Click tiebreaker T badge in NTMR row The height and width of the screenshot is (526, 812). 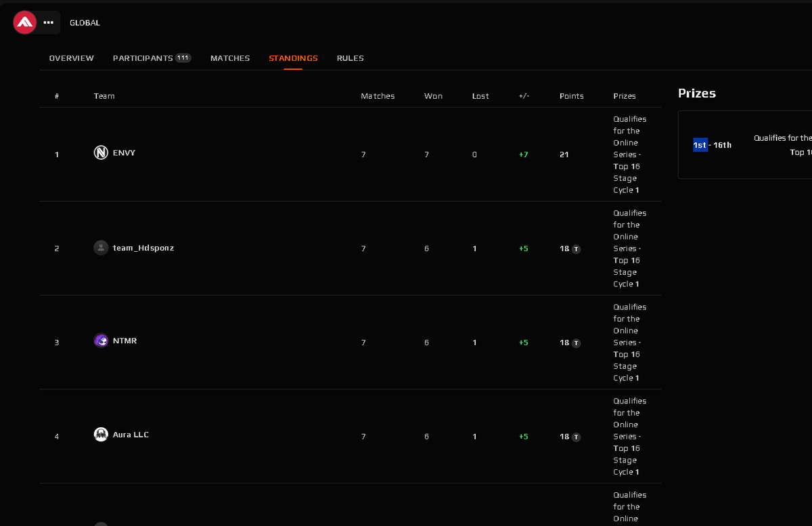point(576,343)
